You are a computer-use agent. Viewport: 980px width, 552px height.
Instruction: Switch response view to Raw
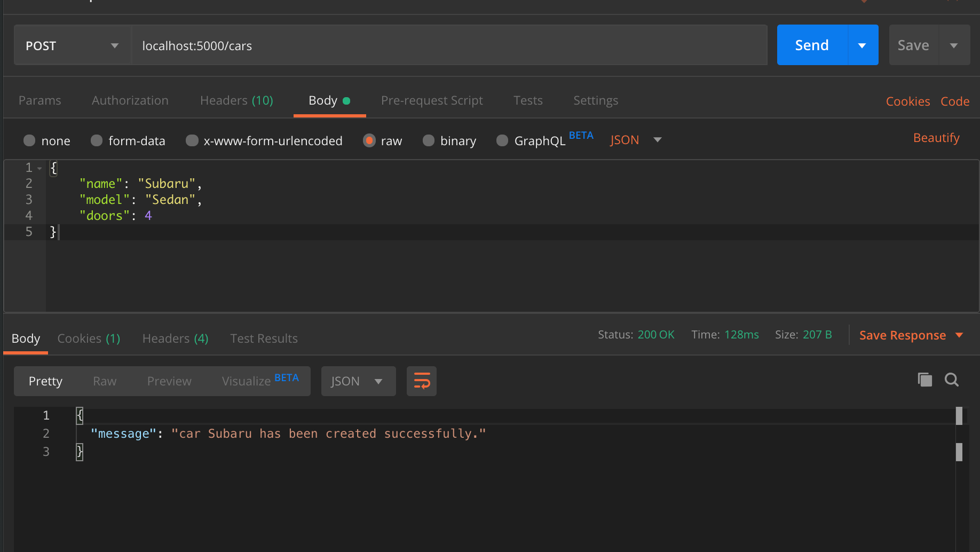[104, 381]
